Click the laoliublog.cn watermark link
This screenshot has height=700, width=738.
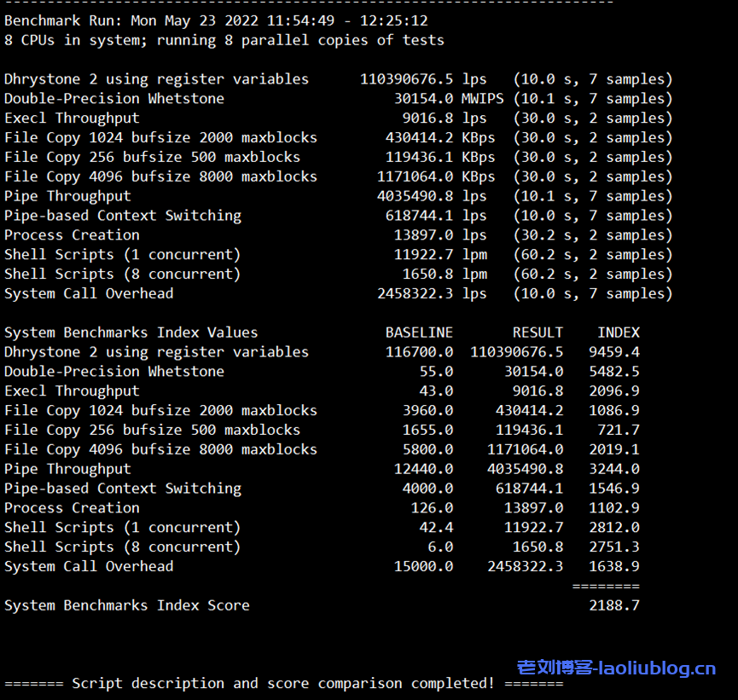coord(616,668)
